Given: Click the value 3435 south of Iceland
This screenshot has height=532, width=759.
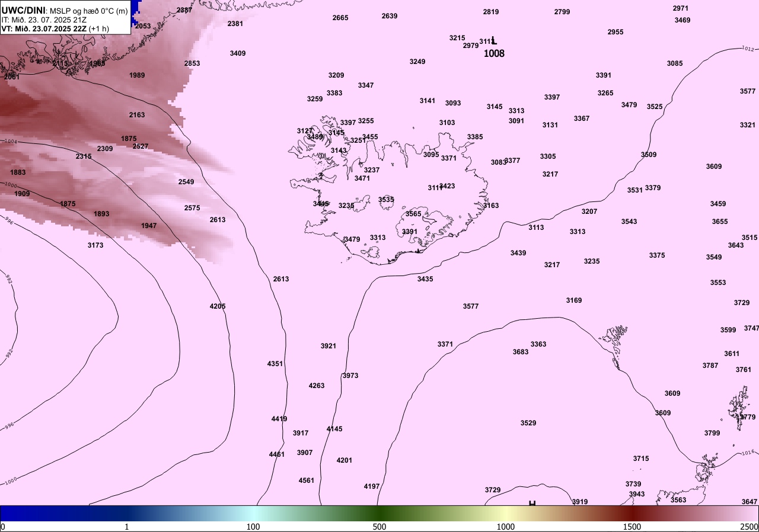Looking at the screenshot, I should tap(425, 279).
